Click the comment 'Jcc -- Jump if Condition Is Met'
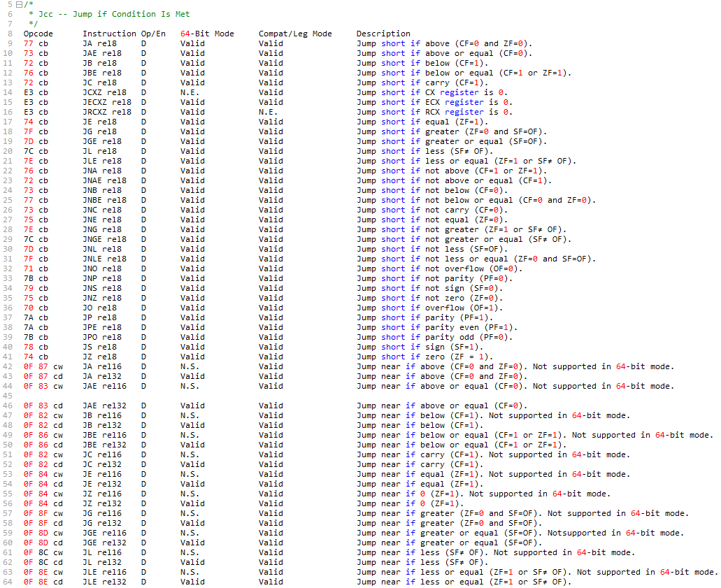 click(x=114, y=13)
